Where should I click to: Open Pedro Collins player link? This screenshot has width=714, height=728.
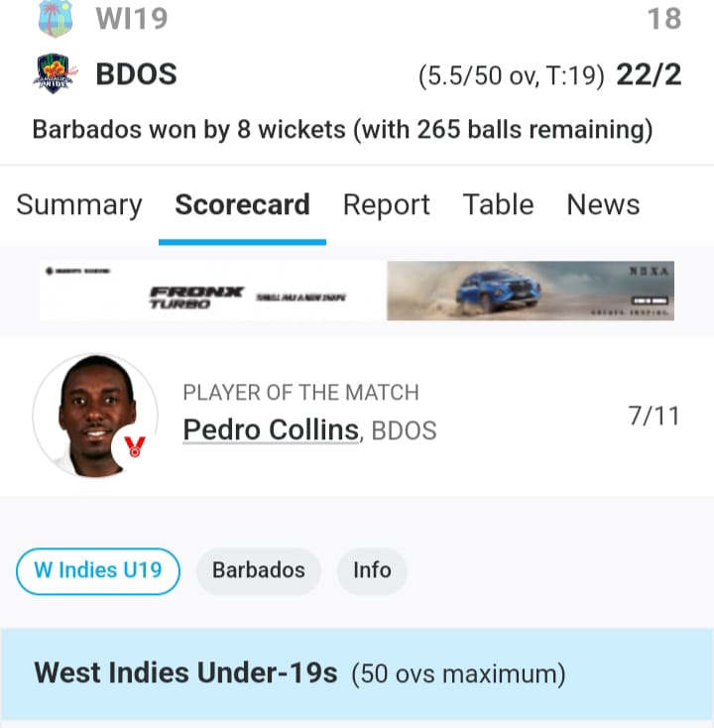[x=271, y=430]
